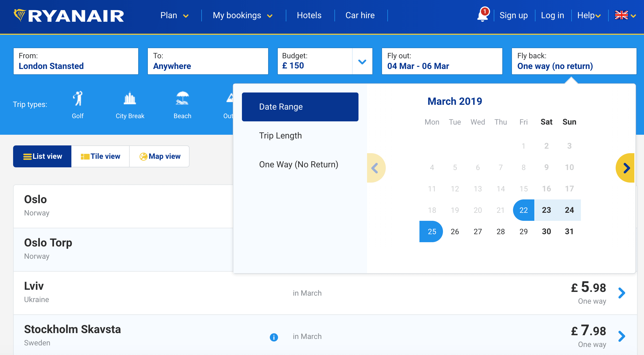Choose One Way (No Return) option
The height and width of the screenshot is (355, 644).
click(298, 164)
